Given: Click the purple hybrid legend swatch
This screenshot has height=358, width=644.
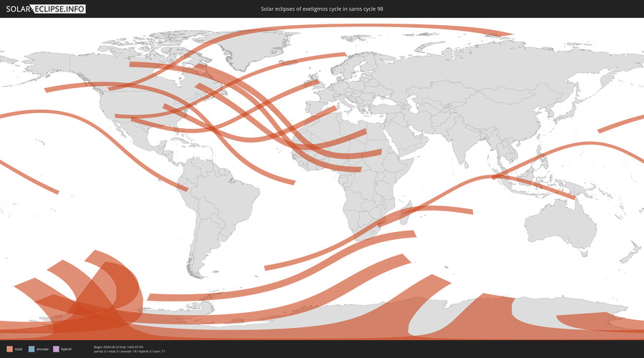Looking at the screenshot, I should coord(57,349).
